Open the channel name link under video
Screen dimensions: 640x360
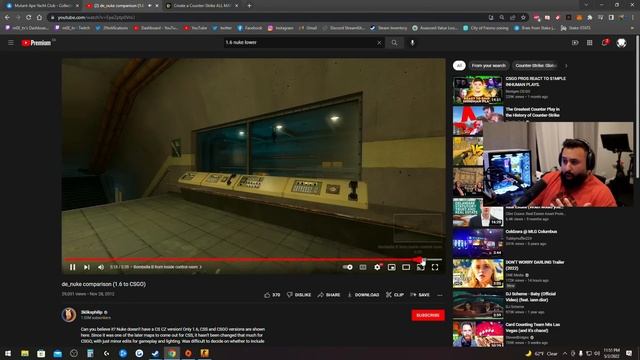click(x=92, y=312)
